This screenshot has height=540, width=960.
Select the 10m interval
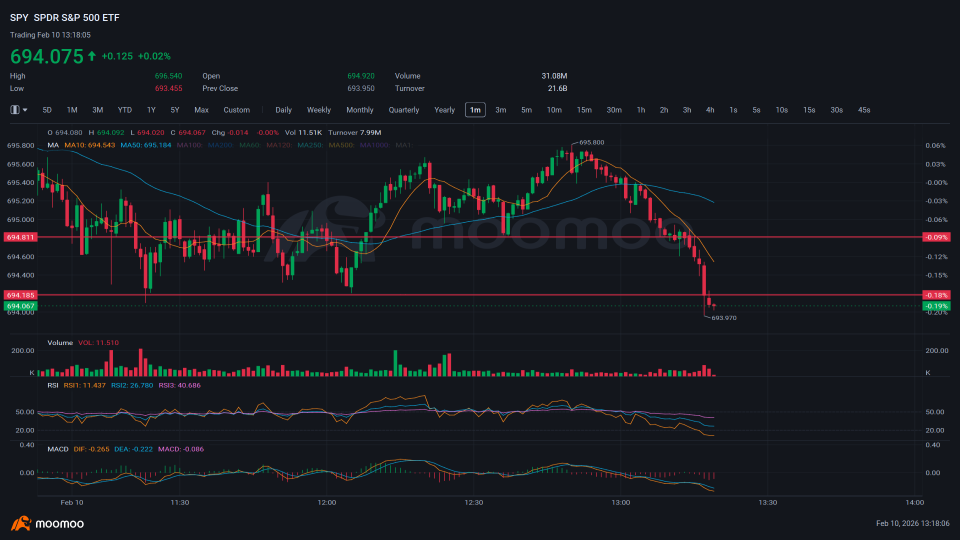(x=554, y=110)
